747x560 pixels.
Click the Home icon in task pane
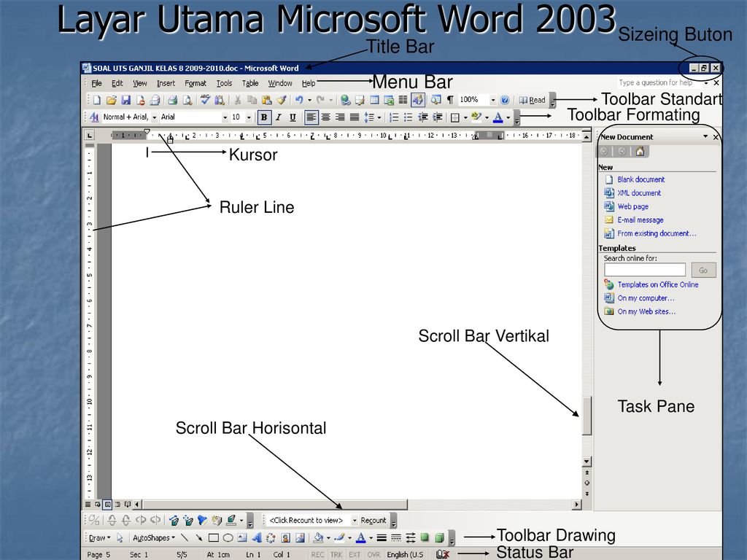[x=640, y=152]
